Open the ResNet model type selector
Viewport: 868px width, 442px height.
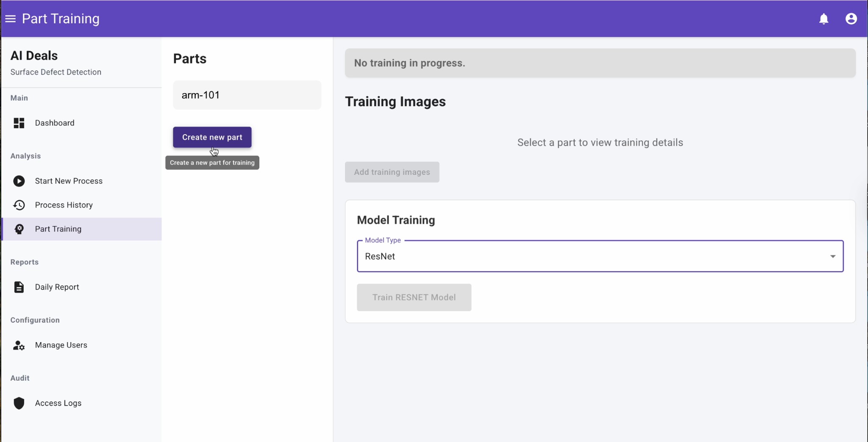[593, 257]
